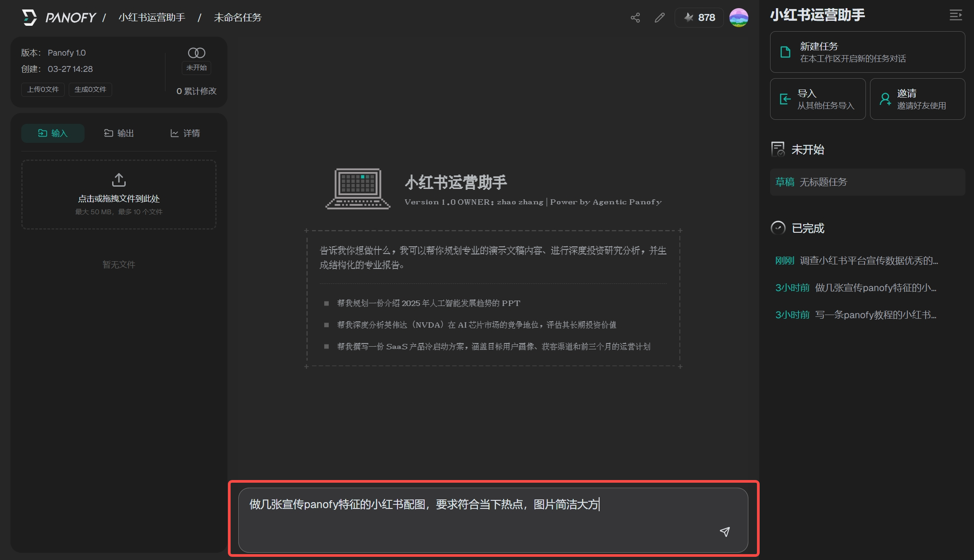Switch to the 详情 tab

tap(185, 133)
